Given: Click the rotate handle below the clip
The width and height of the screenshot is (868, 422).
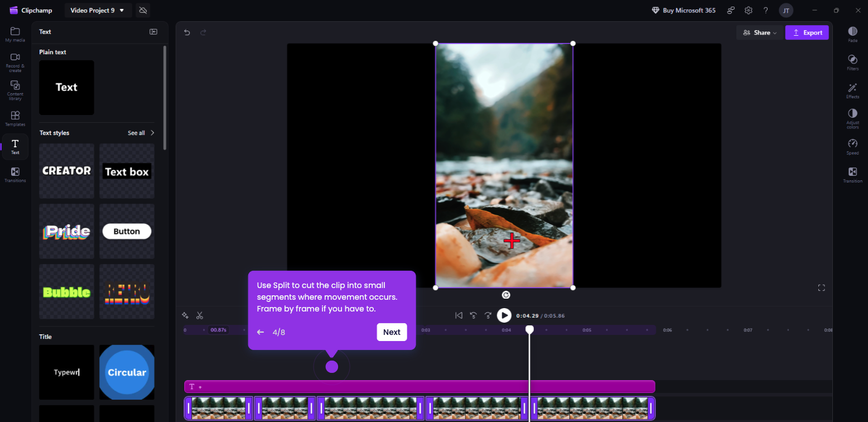Looking at the screenshot, I should (x=506, y=295).
